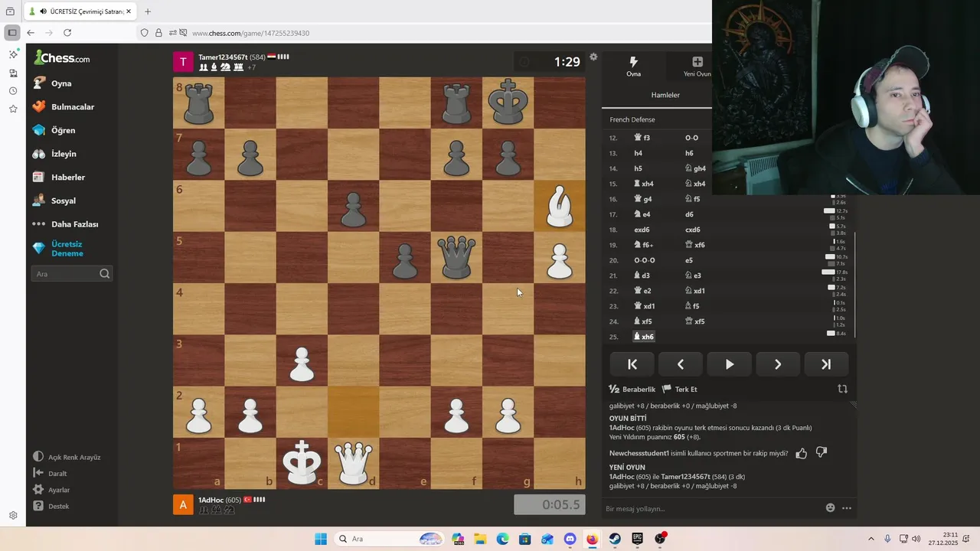The height and width of the screenshot is (551, 980).
Task: Select move 25 Bxh6 in move list
Action: [x=643, y=337]
